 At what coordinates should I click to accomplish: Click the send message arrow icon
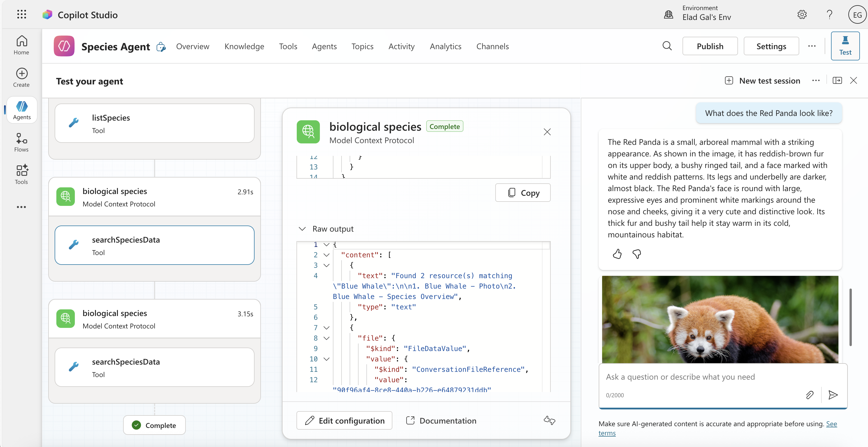tap(833, 395)
